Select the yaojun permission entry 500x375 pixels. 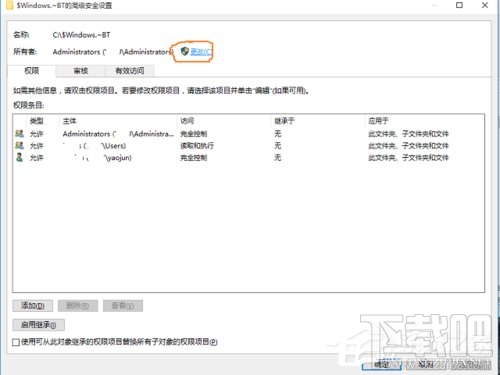[248, 157]
